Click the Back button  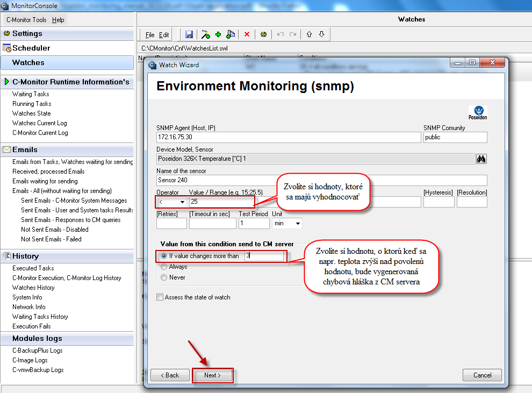pyautogui.click(x=170, y=375)
